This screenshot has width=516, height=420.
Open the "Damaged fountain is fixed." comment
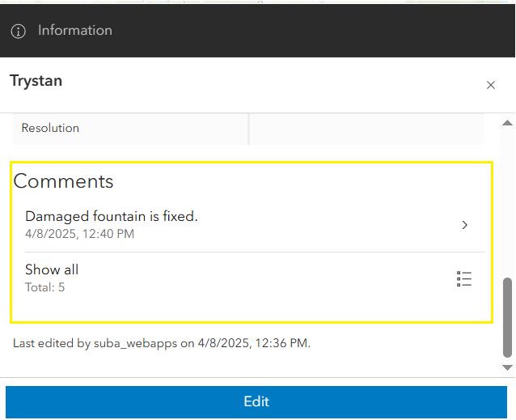click(x=112, y=216)
